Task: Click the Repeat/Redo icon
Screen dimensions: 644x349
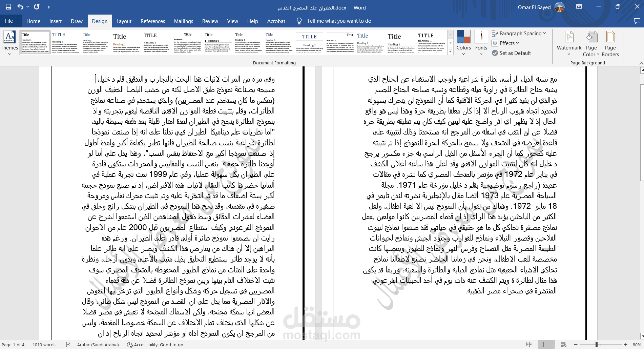Action: (x=37, y=7)
